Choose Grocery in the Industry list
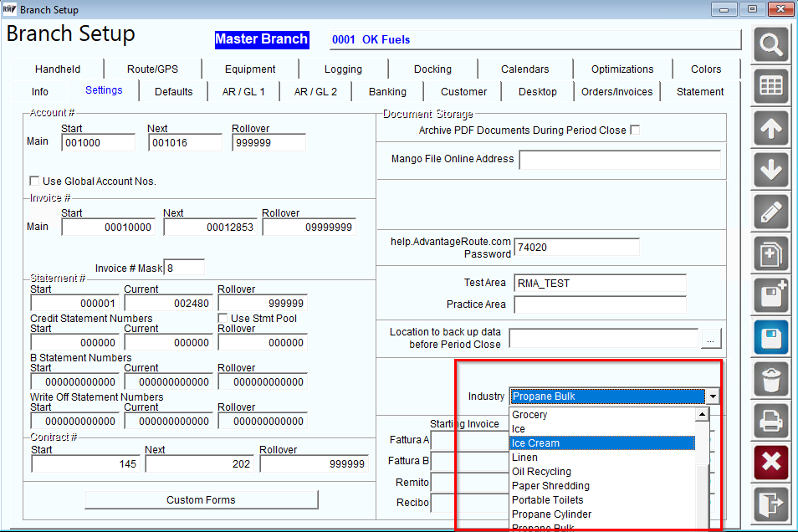This screenshot has width=798, height=532. click(602, 414)
